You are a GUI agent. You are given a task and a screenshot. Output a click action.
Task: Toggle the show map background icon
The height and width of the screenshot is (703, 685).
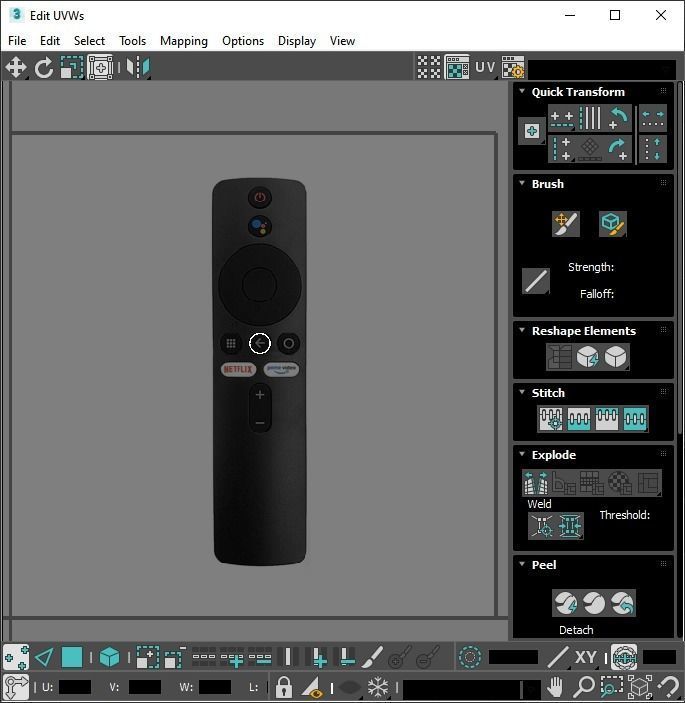click(x=457, y=67)
